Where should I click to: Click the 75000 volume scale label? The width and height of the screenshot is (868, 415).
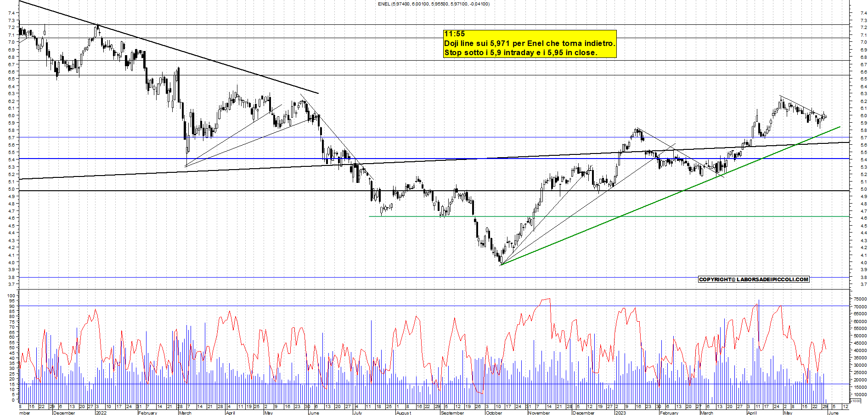[860, 299]
